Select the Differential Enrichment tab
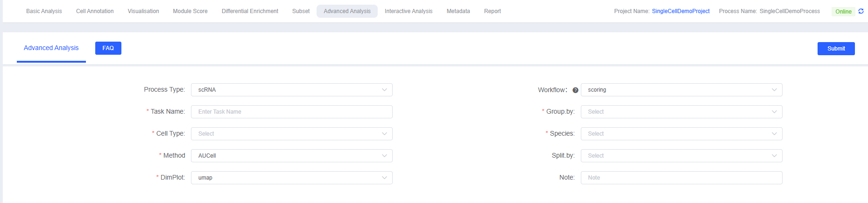Image resolution: width=868 pixels, height=203 pixels. (250, 11)
